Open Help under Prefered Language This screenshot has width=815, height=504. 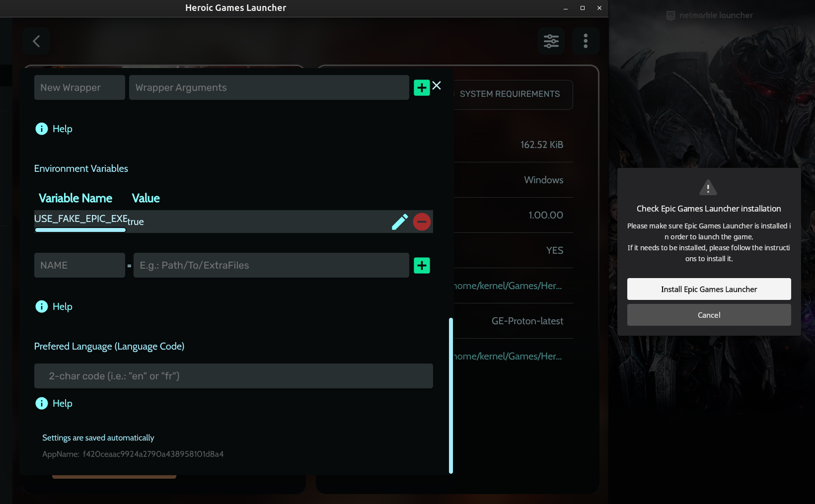click(x=54, y=404)
